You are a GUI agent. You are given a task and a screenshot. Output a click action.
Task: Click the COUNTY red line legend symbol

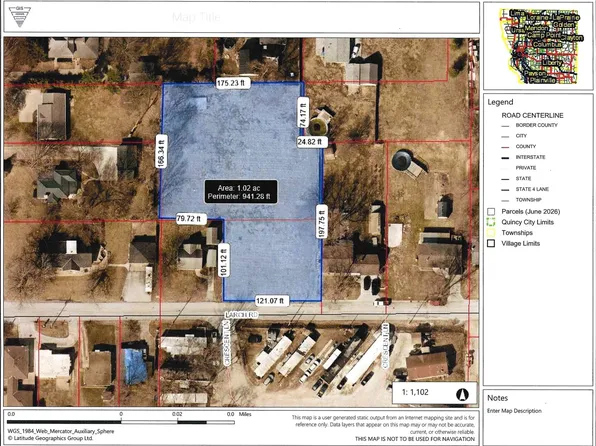pyautogui.click(x=505, y=147)
